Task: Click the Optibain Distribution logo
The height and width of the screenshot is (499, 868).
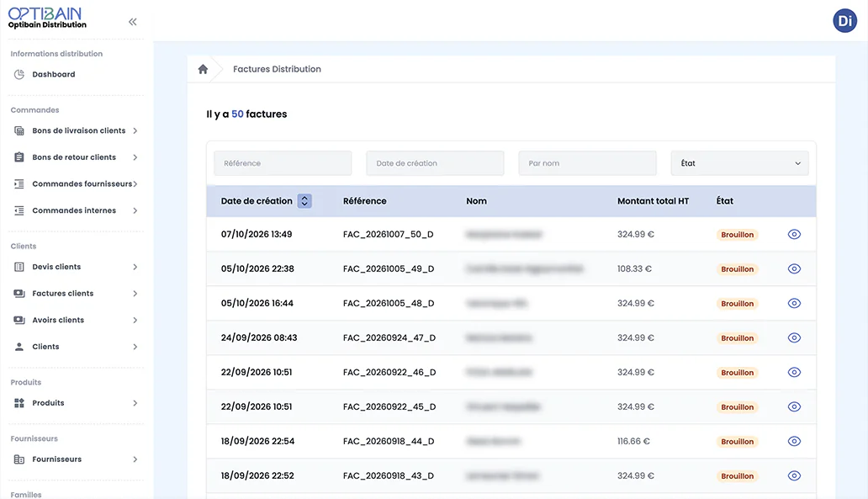Action: coord(47,18)
